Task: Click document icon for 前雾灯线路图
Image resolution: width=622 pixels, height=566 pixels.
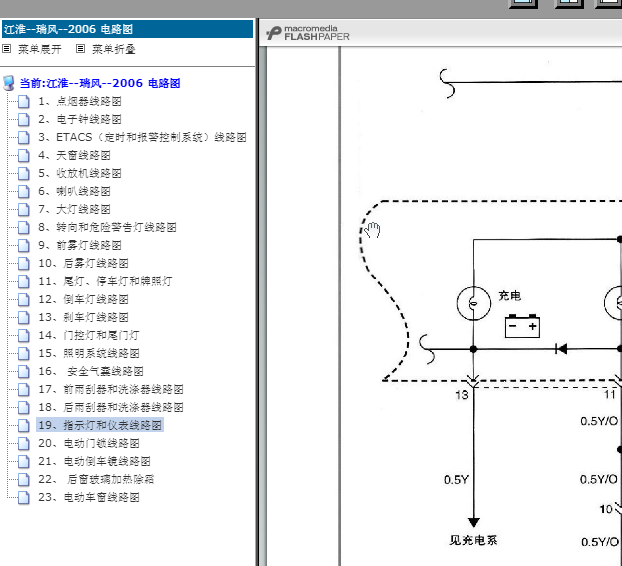Action: (x=24, y=246)
